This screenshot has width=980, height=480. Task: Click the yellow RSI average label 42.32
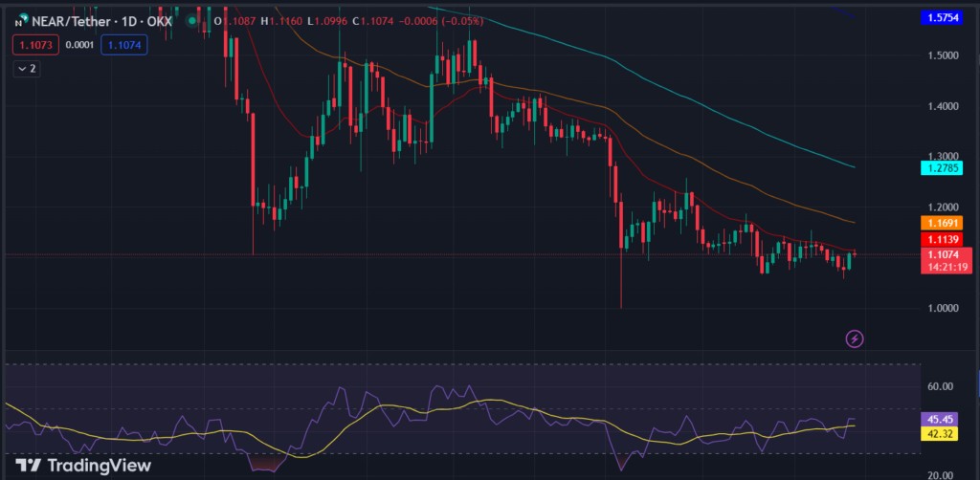[940, 434]
